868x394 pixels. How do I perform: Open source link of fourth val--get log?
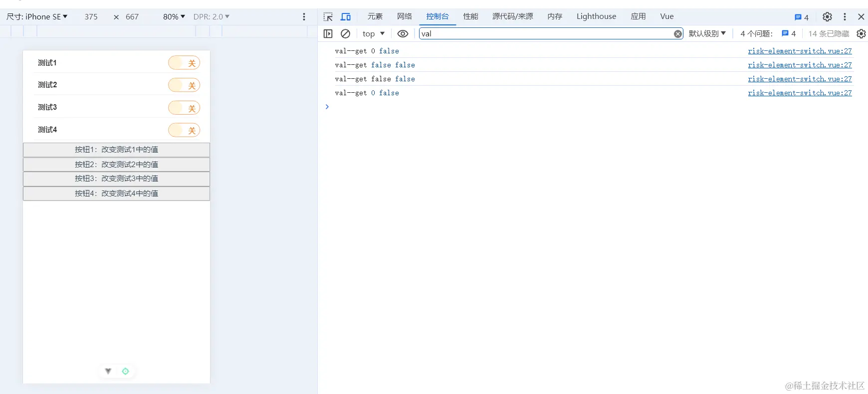(x=800, y=93)
